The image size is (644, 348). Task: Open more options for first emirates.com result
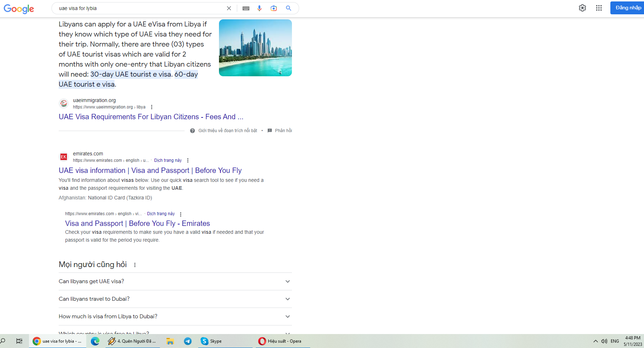188,160
